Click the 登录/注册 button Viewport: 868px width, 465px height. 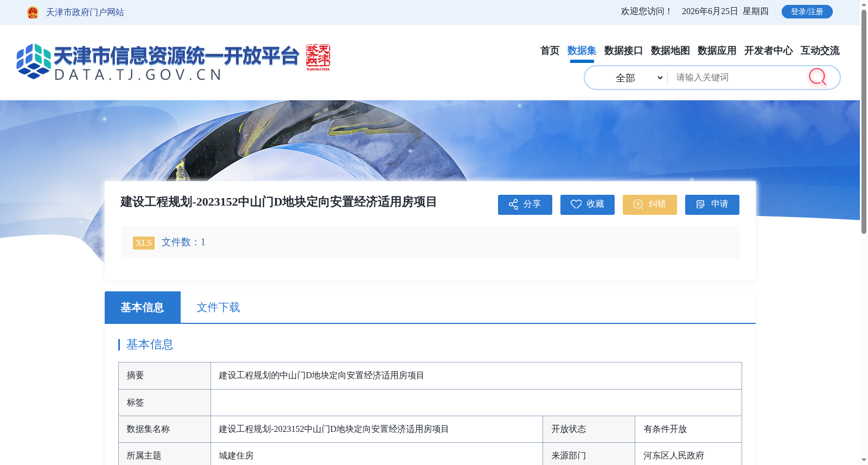(807, 11)
